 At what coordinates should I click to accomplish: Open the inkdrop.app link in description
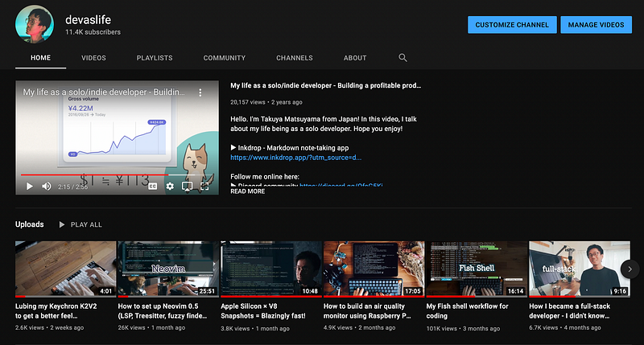point(295,158)
